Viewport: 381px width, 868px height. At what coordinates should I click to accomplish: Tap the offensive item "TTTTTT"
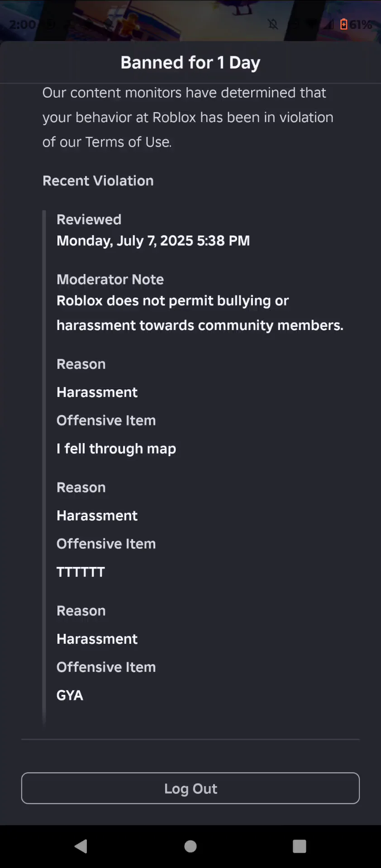(81, 572)
